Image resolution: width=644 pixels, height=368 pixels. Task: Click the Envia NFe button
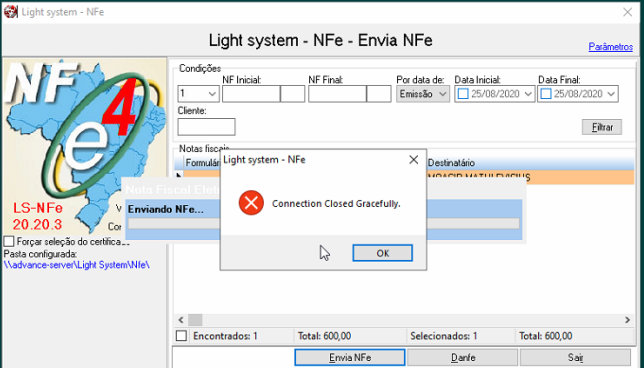[x=350, y=357]
